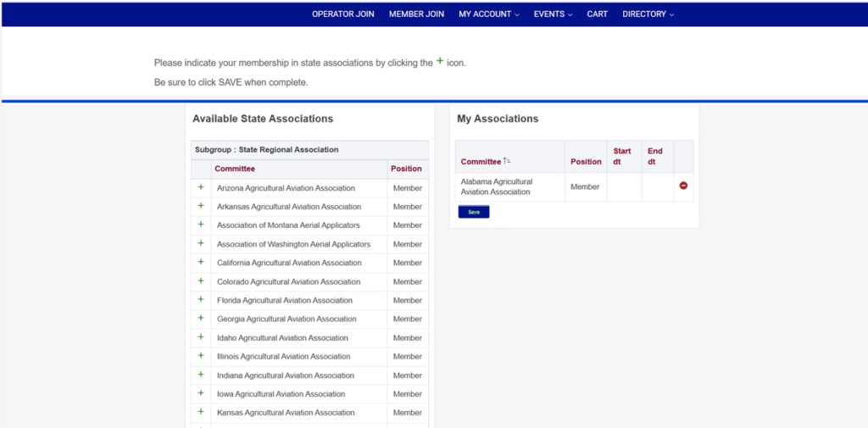The image size is (868, 428).
Task: Add Kansas Agricultural Aviation Association
Action: click(x=201, y=412)
